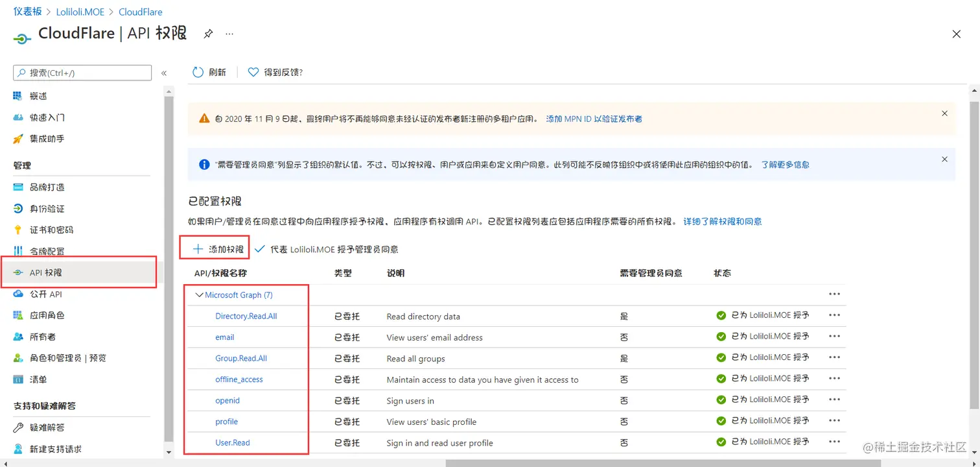Click green status check for openid
Screen dimensions: 980x467
click(721, 400)
